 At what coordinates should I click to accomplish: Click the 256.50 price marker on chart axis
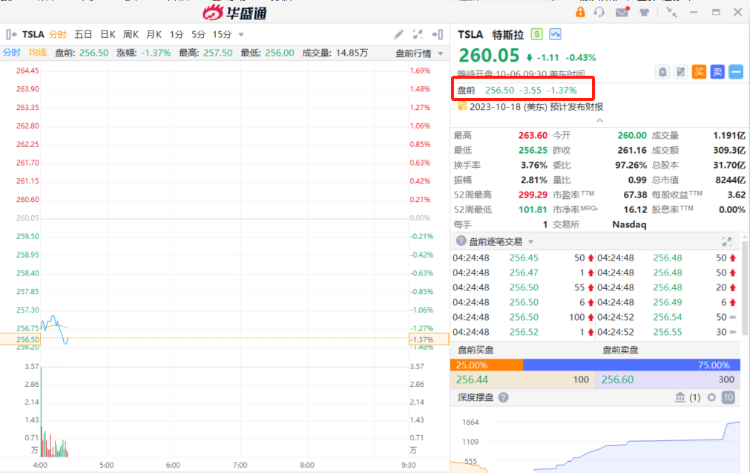coord(21,340)
